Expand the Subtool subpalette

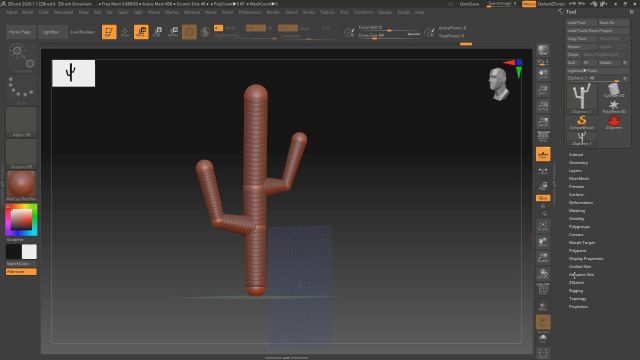tap(576, 155)
